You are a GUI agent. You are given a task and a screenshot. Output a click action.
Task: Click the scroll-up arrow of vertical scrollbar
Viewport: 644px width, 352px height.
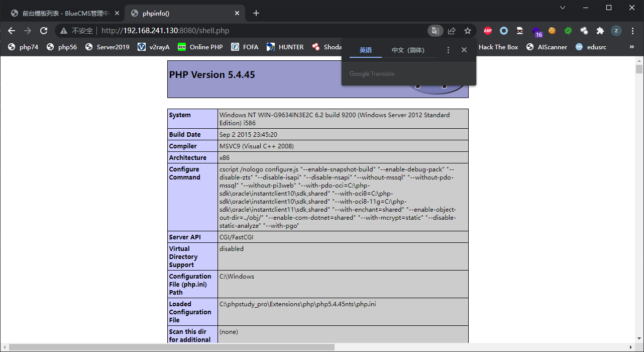pyautogui.click(x=639, y=60)
